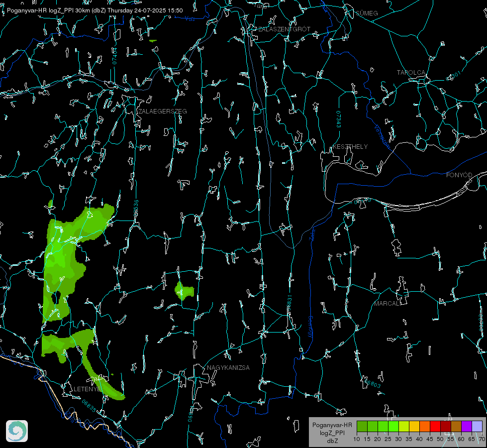The image size is (487, 448).
Task: Click the KESZTHELY city label
Action: coord(350,147)
